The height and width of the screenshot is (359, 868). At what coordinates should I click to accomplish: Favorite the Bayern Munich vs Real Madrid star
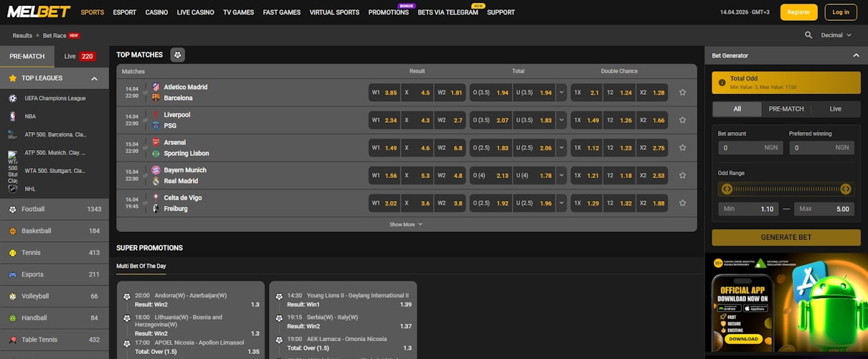click(682, 175)
